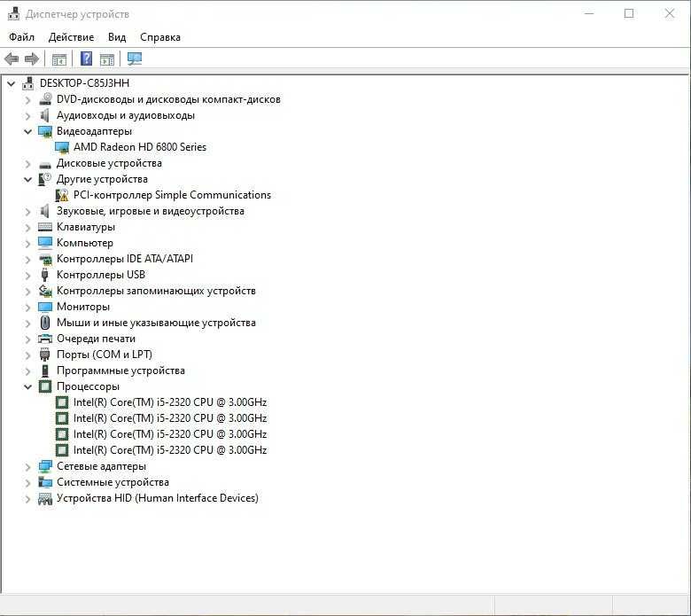Screen dimensions: 691x616
Task: Click the printer icon of Очереди печати
Action: (x=45, y=339)
